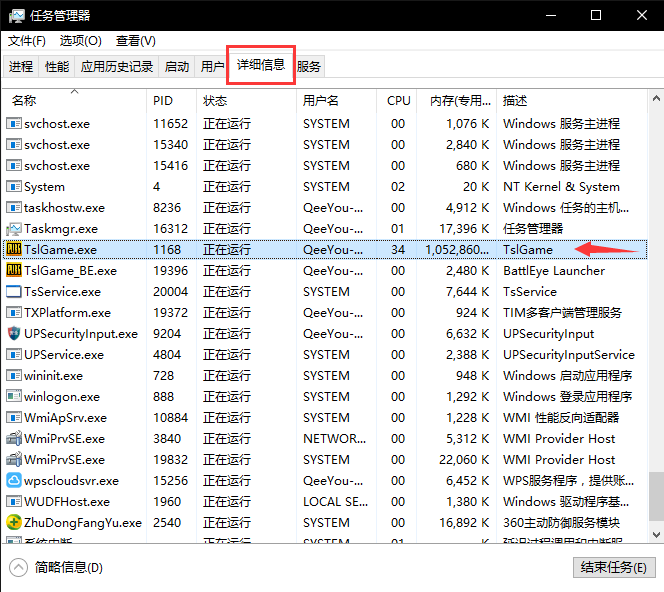Click memory value 22,060 K

click(464, 459)
